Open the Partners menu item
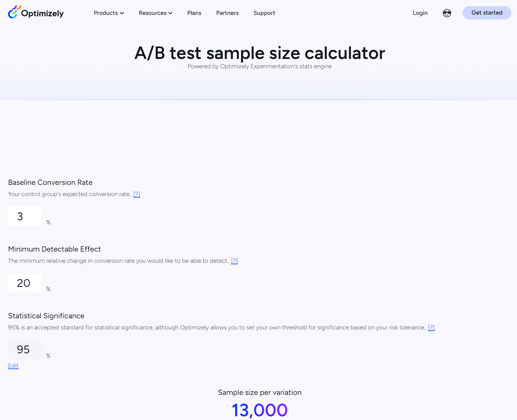The height and width of the screenshot is (420, 517). [227, 13]
